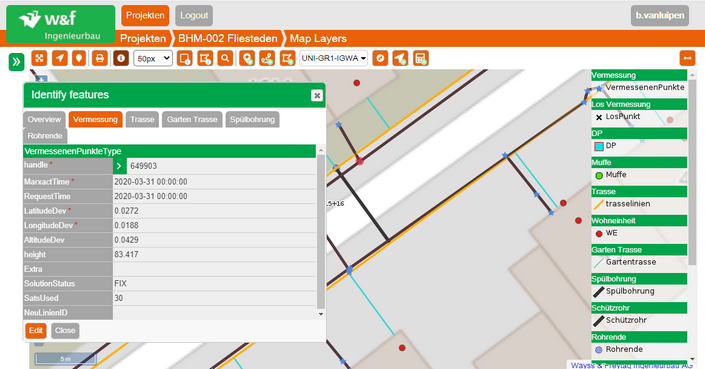Image resolution: width=705 pixels, height=369 pixels.
Task: Click the green arrow beside handle value
Action: tap(120, 166)
